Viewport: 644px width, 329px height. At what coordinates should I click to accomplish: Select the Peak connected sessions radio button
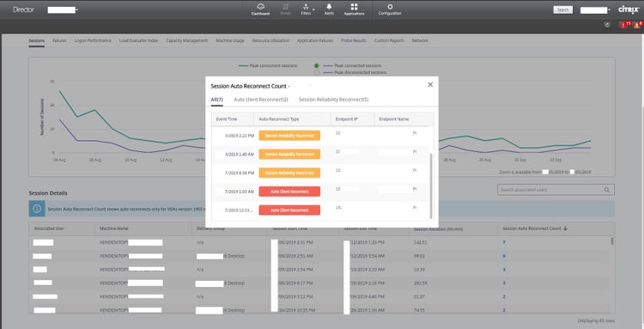point(317,66)
